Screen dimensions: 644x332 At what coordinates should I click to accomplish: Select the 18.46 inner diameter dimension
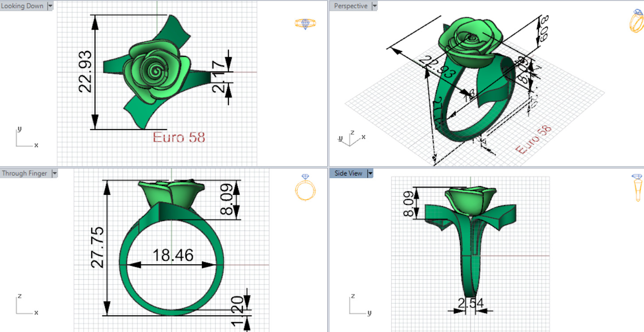(x=173, y=255)
